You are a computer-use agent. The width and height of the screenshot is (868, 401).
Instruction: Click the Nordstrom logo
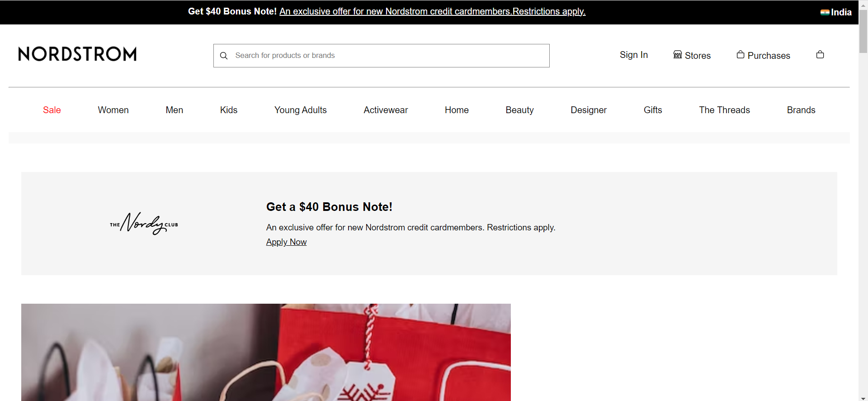click(77, 54)
